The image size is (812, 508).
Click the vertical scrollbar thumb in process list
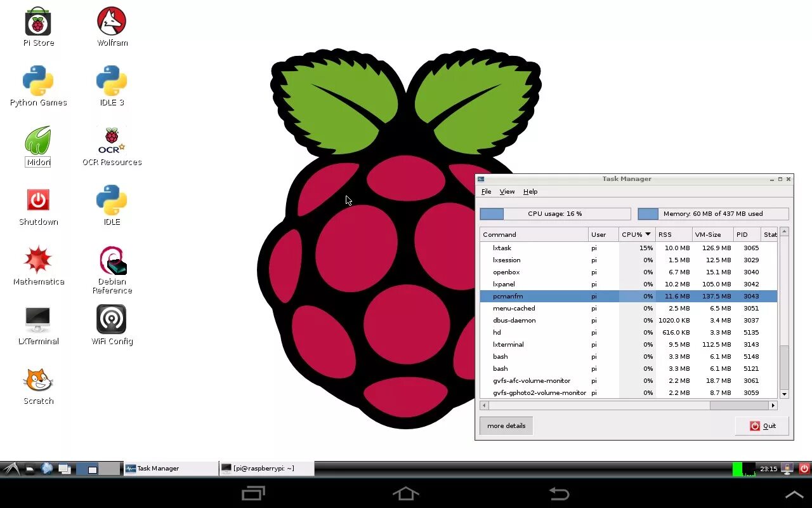pos(784,367)
